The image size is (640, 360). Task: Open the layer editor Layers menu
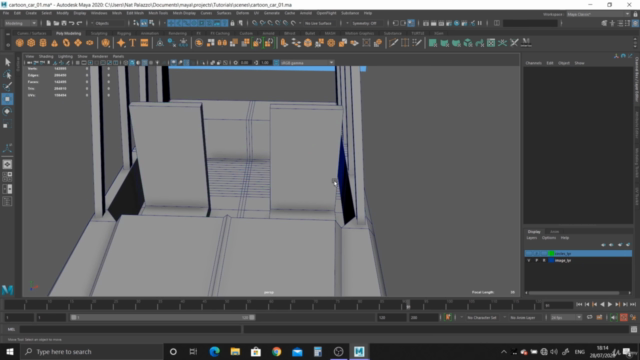(x=531, y=238)
